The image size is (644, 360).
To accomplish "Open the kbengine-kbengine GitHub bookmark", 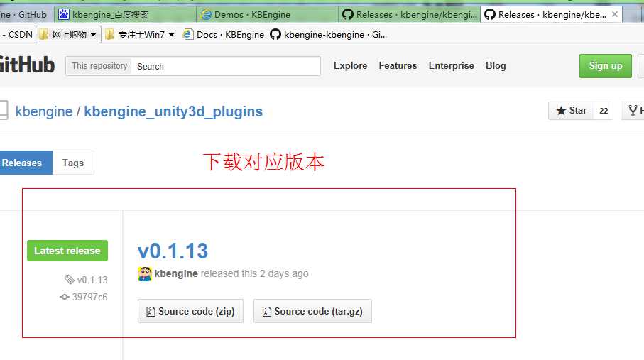I will tap(329, 35).
